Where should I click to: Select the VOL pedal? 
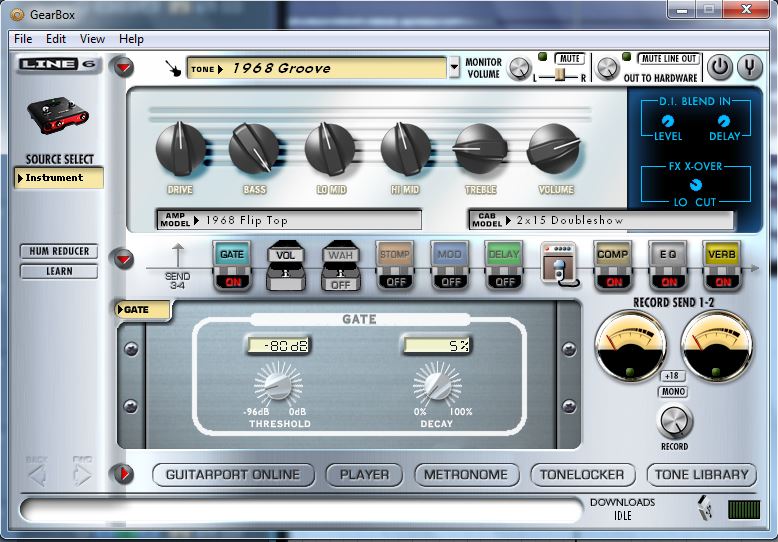click(286, 265)
